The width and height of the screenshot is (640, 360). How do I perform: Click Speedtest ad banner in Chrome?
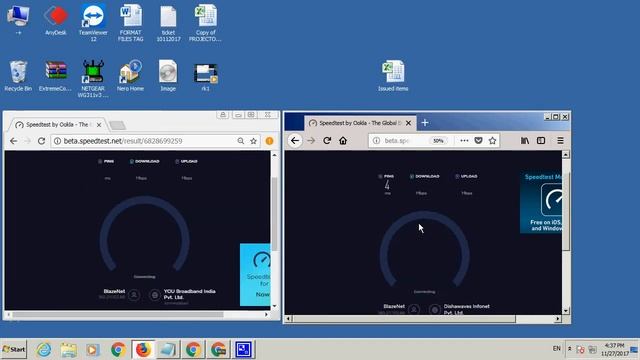255,274
